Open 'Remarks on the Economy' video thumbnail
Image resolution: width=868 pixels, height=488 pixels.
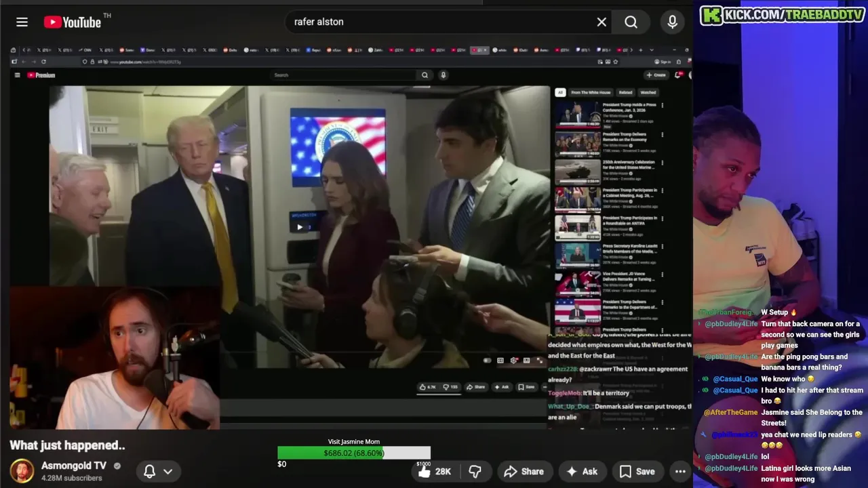[x=578, y=143]
